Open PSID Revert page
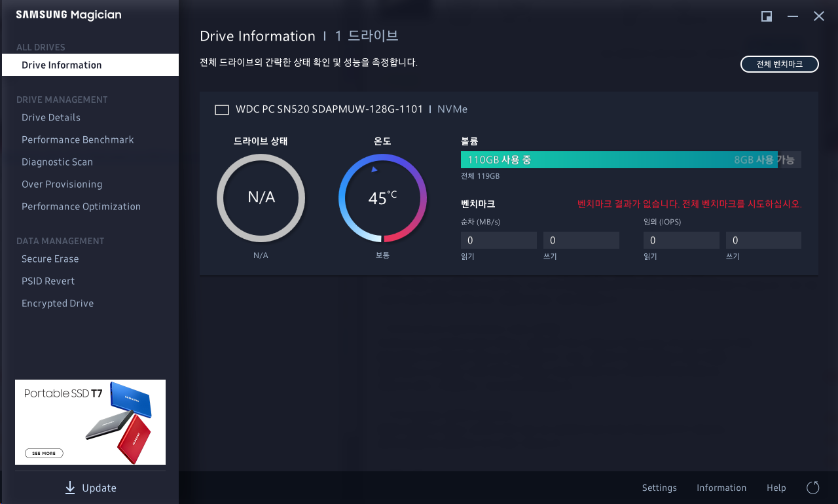Screen dimensions: 838x504 click(x=48, y=281)
